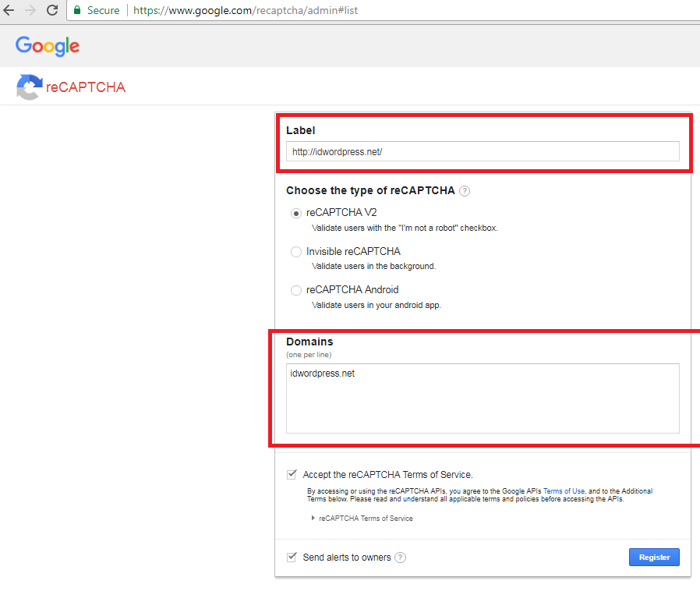The width and height of the screenshot is (700, 602).
Task: Reload the current page
Action: pyautogui.click(x=52, y=11)
